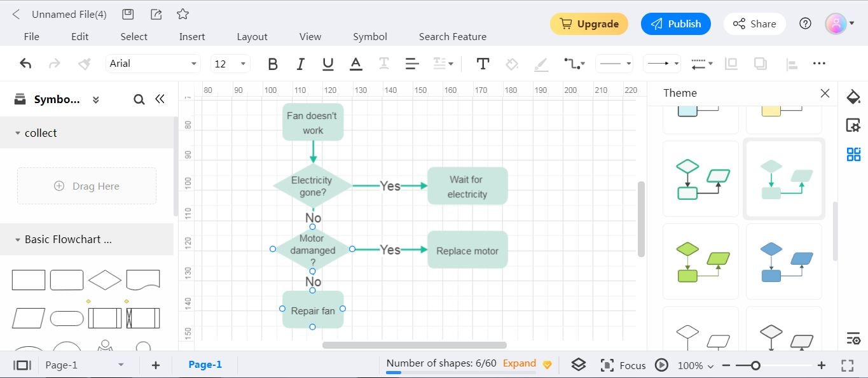This screenshot has width=868, height=378.
Task: Select the diamond decision shape
Action: 105,280
